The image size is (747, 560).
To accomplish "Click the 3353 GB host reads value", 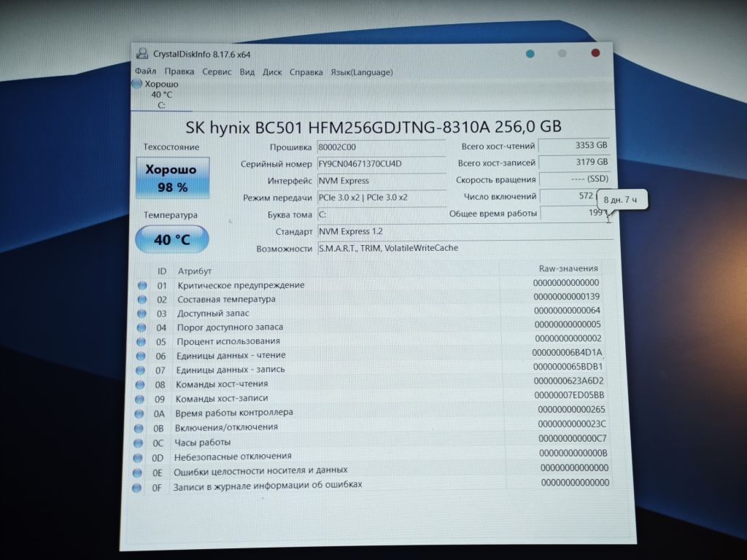I will tap(574, 145).
